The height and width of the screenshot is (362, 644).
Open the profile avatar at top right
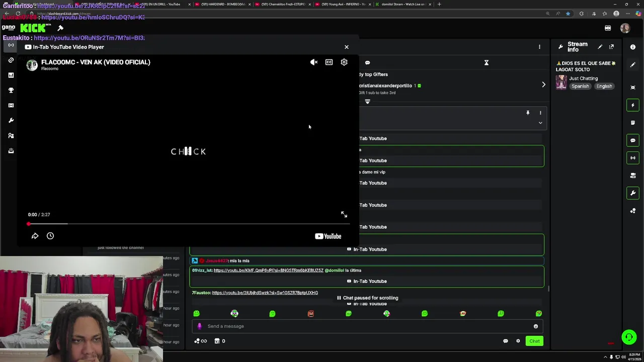pos(625,29)
